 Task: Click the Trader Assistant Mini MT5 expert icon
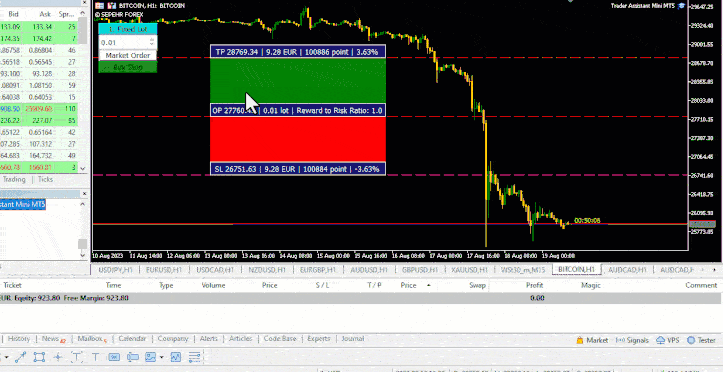pos(682,6)
